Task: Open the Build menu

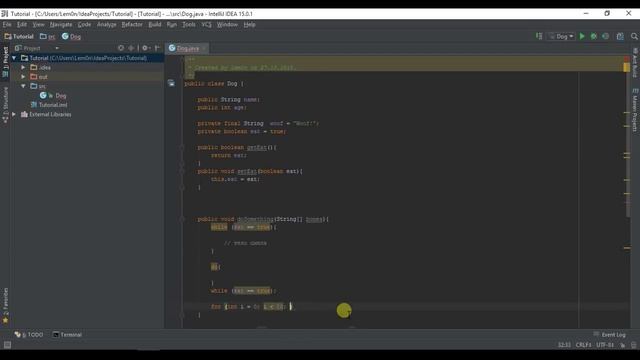Action: pyautogui.click(x=155, y=24)
